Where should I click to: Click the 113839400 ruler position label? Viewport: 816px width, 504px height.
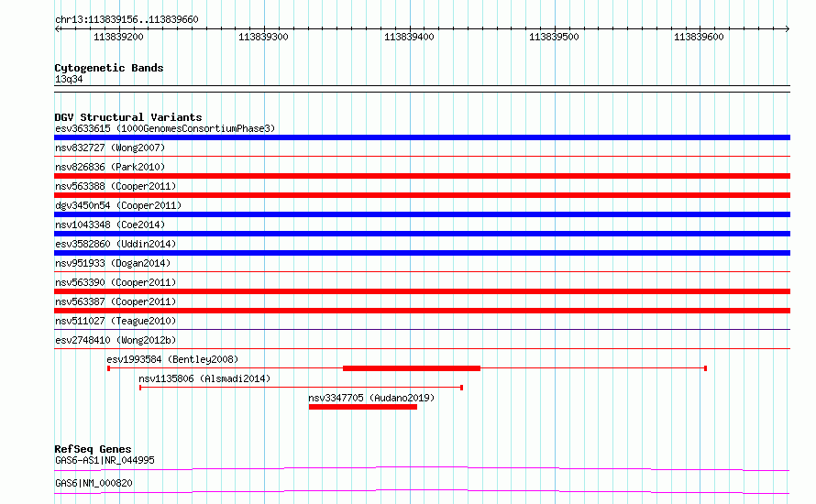tap(409, 37)
